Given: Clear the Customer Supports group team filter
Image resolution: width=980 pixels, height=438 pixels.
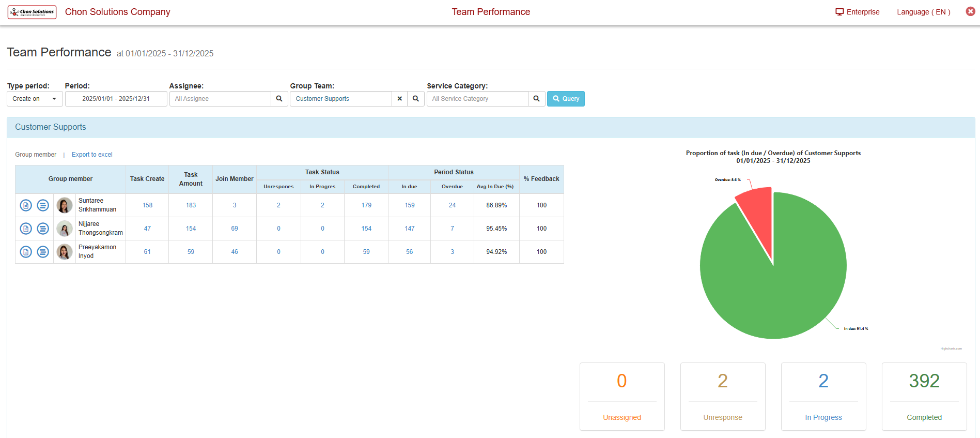Looking at the screenshot, I should (399, 99).
